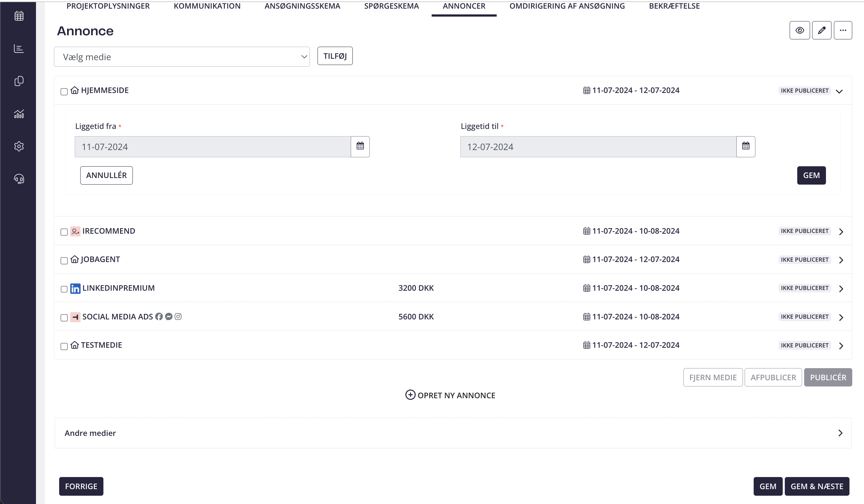Select the TESTMEDIE checkbox

[x=64, y=346]
